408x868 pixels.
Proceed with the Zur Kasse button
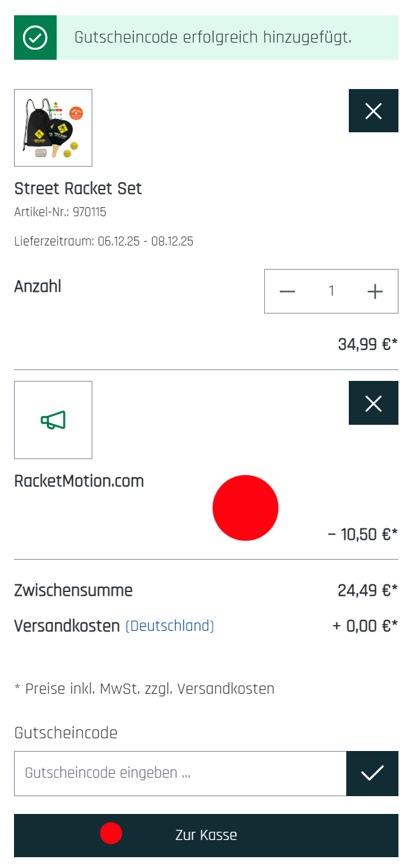206,835
